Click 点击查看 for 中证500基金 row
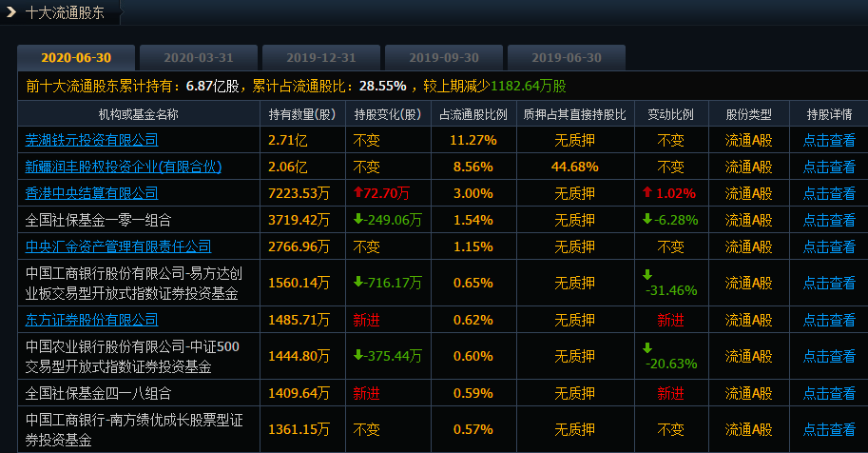868x453 pixels. (829, 356)
